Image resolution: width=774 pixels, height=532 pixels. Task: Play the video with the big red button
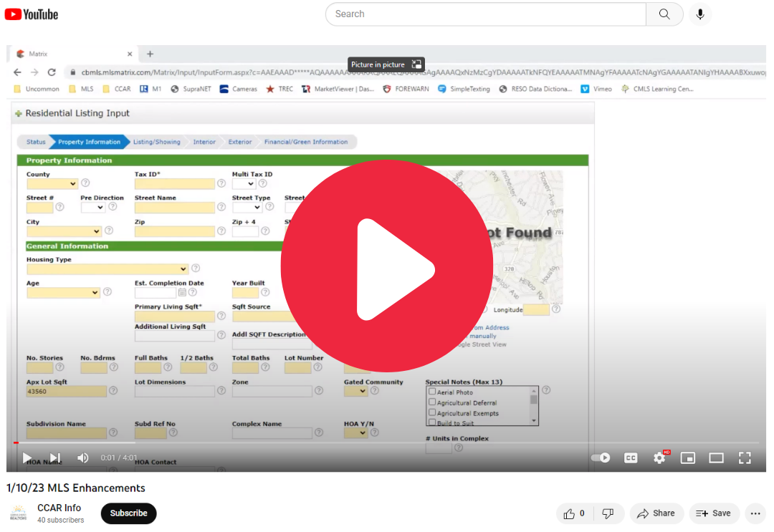coord(386,266)
